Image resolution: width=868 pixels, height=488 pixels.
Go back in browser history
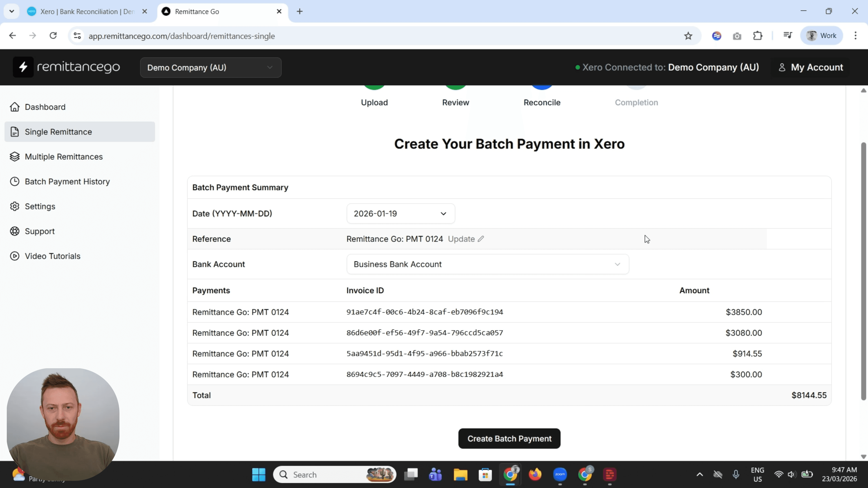pos(12,36)
